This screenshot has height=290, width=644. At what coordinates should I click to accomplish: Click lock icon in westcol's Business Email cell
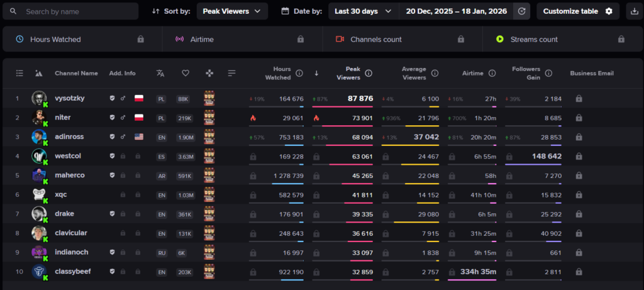coord(579,157)
